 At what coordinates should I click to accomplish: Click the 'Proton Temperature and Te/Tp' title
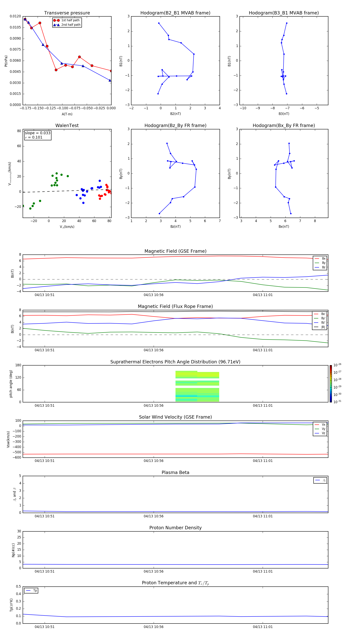pyautogui.click(x=175, y=583)
